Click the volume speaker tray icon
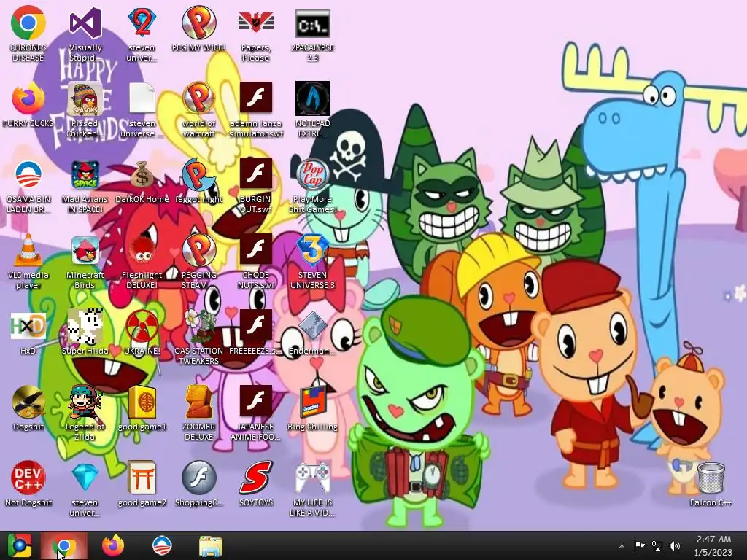 point(675,545)
